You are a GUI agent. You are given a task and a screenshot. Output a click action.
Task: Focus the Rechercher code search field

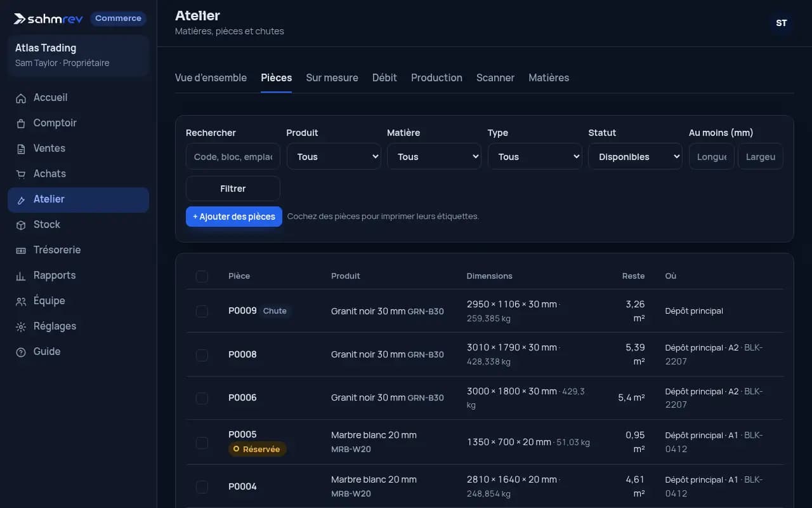click(233, 157)
